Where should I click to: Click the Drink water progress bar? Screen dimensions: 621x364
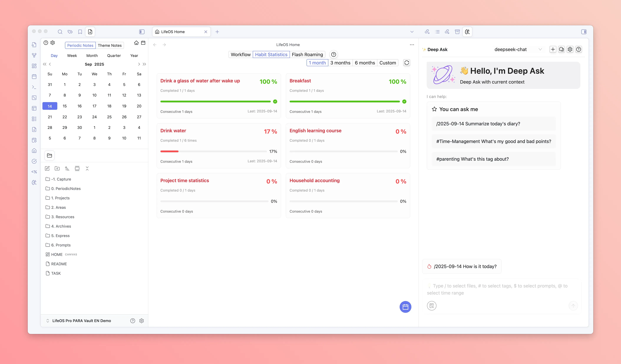pyautogui.click(x=213, y=151)
